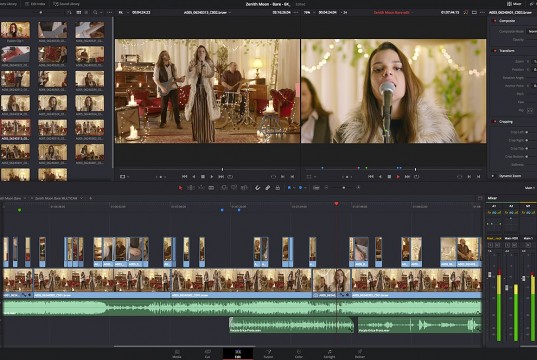
Task: Switch to the Color page
Action: point(299,354)
